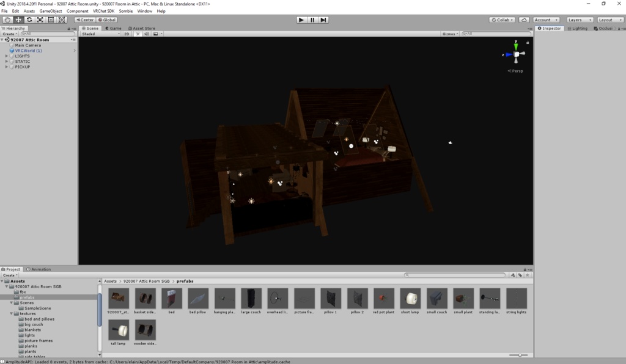Mute scene audio with the speaker icon
This screenshot has width=626, height=364.
point(147,34)
